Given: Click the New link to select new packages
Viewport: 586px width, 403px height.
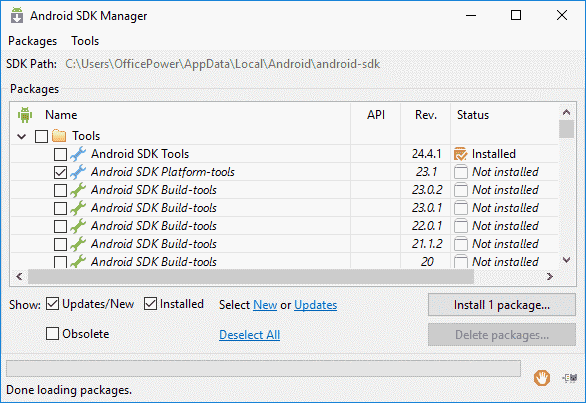Looking at the screenshot, I should coord(265,305).
